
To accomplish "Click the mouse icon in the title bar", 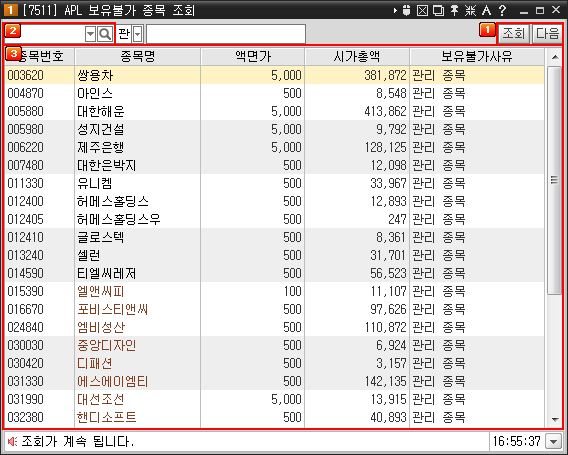I will [406, 11].
